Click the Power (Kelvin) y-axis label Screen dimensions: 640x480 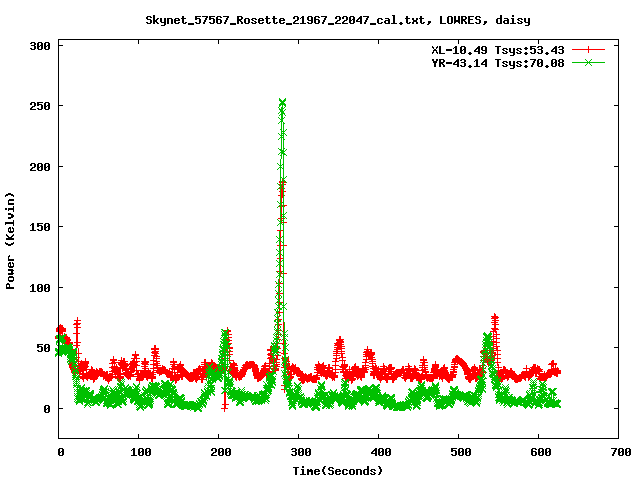(10, 241)
